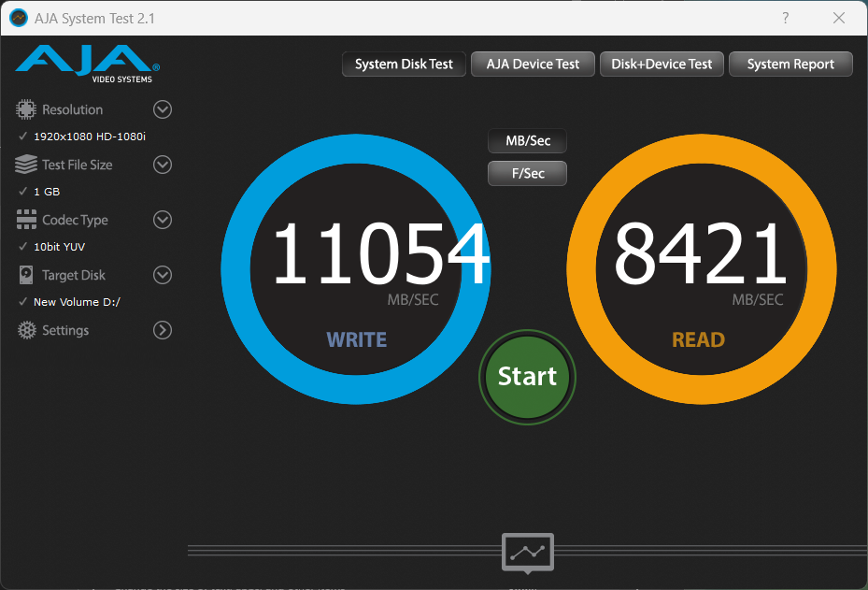Open help with the question mark icon
The width and height of the screenshot is (868, 590).
pyautogui.click(x=786, y=18)
